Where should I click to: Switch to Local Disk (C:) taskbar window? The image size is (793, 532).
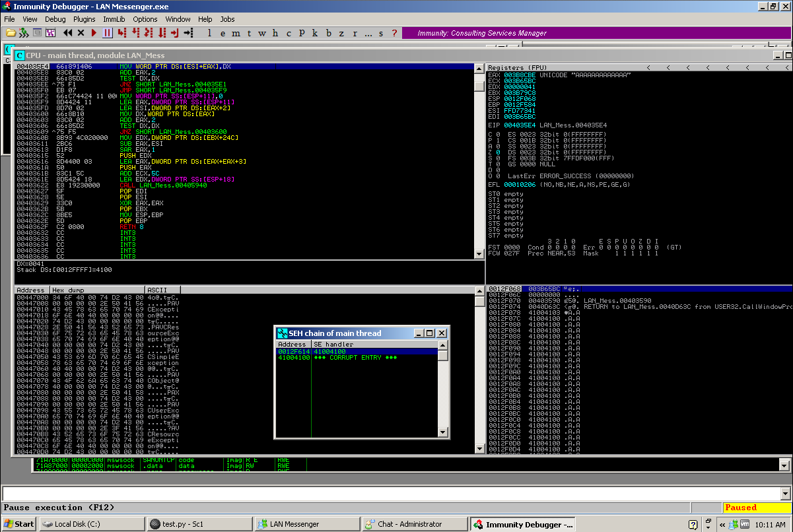[90, 524]
